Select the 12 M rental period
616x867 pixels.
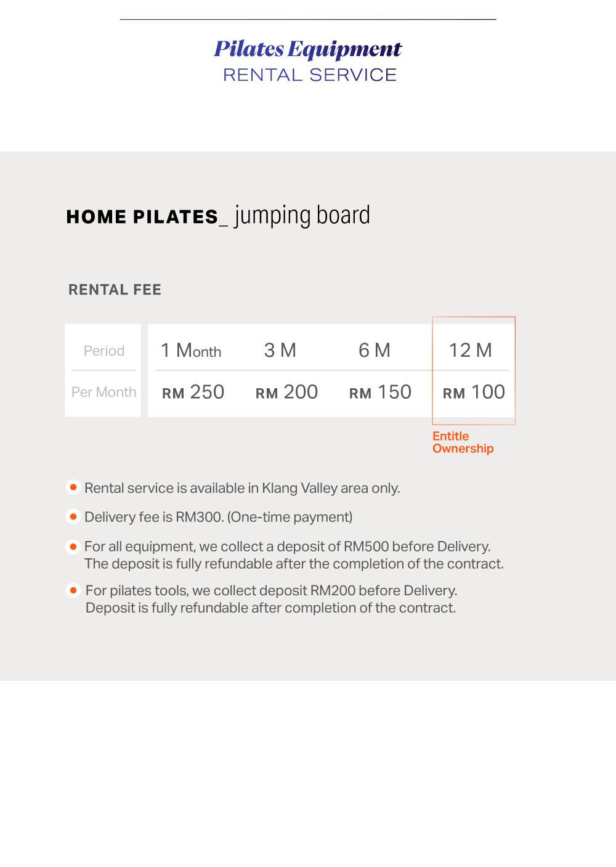coord(471,350)
